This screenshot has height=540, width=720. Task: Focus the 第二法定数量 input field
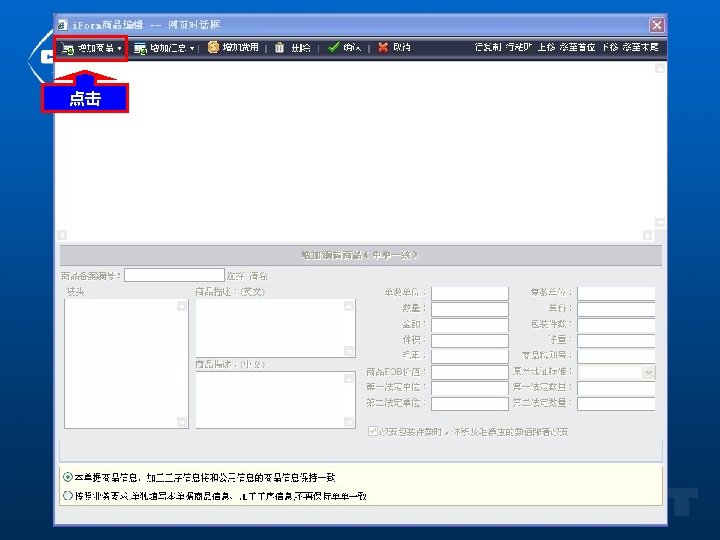click(616, 404)
